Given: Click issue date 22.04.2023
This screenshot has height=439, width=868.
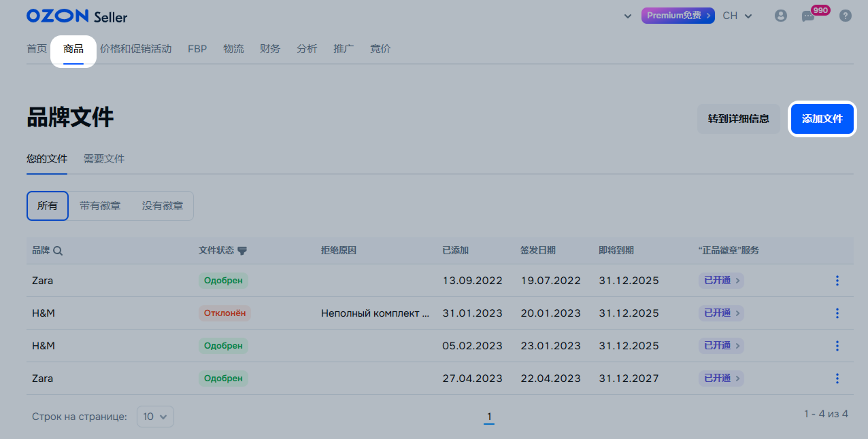Looking at the screenshot, I should (x=551, y=379).
